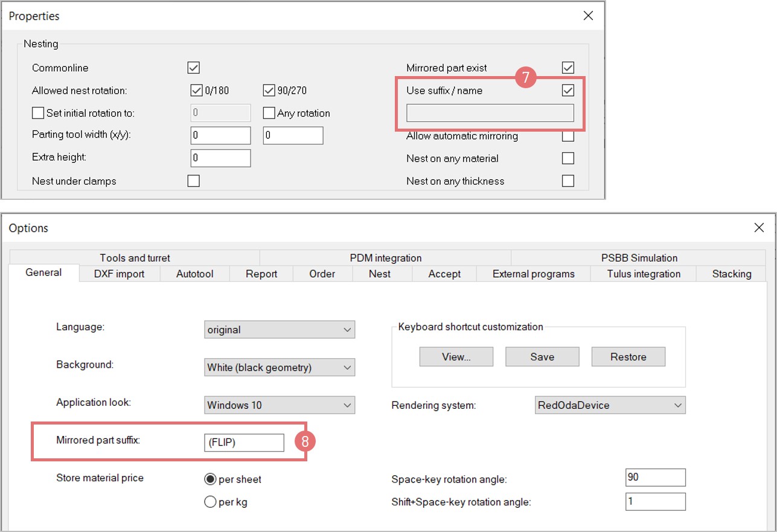Uncheck the Commonline checkbox
Screen dimensions: 777x532
[x=194, y=68]
